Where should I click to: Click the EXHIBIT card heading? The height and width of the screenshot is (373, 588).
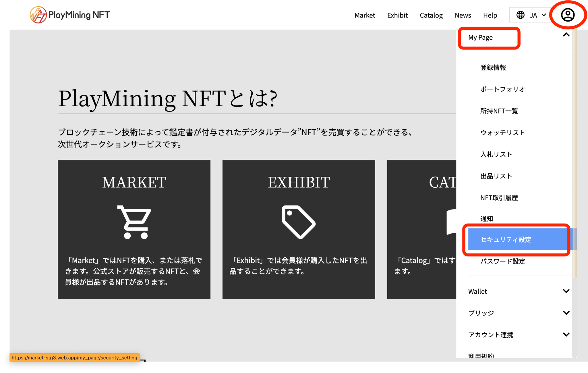click(x=299, y=182)
